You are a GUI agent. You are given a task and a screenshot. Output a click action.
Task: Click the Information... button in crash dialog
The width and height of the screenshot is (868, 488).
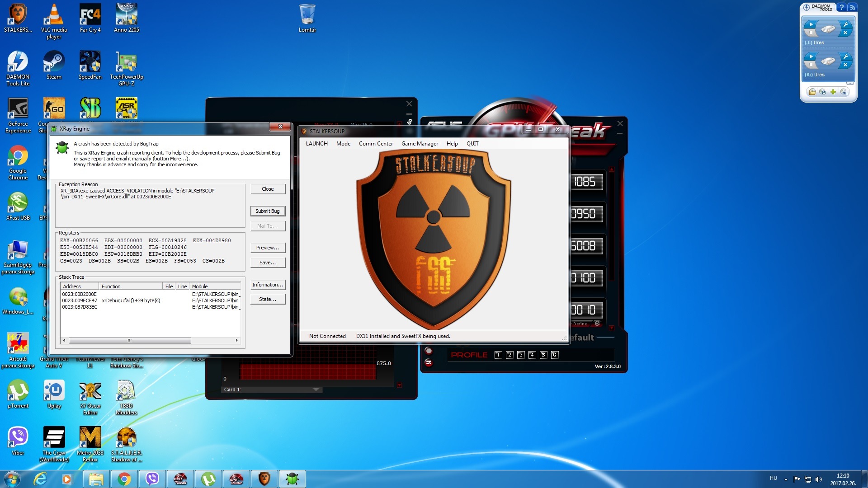[268, 285]
